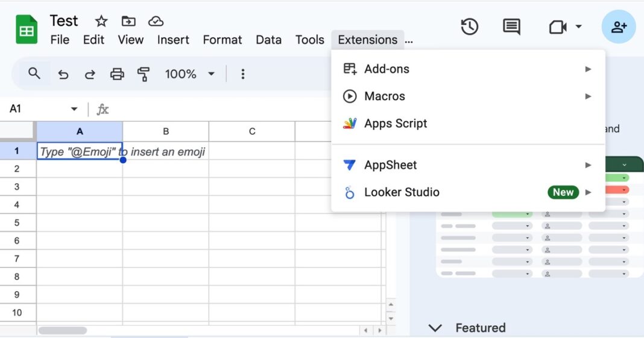Image resolution: width=644 pixels, height=338 pixels.
Task: Click horizontal scroll right arrow
Action: (x=379, y=330)
